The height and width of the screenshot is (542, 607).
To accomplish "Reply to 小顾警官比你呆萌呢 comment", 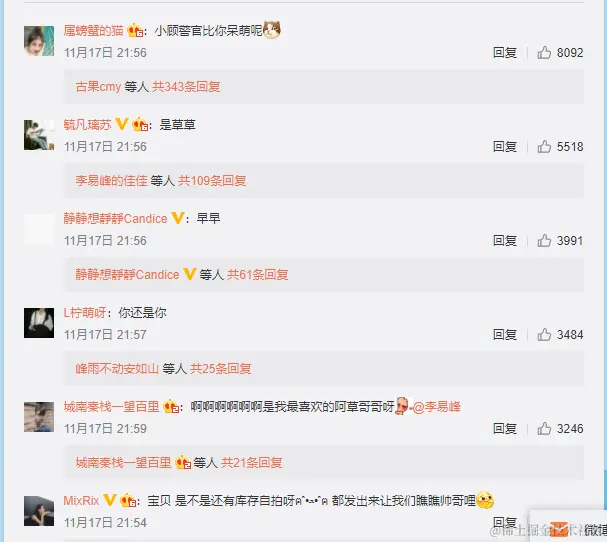I will click(x=505, y=52).
